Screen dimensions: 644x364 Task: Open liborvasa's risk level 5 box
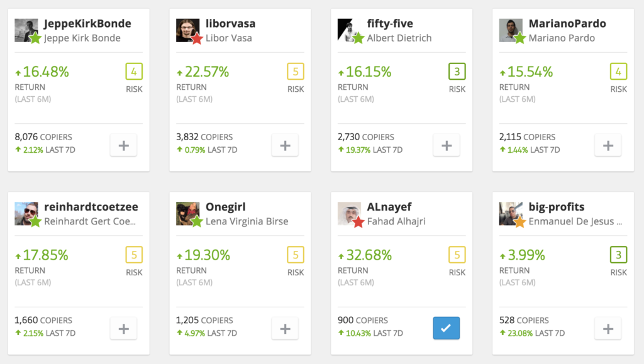pyautogui.click(x=296, y=71)
